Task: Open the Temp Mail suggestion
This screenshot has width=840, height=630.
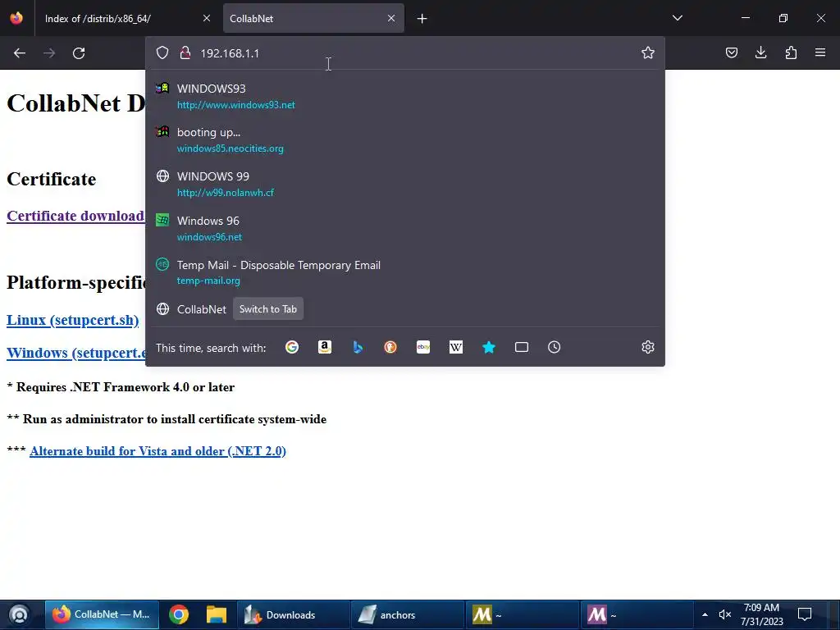Action: pyautogui.click(x=405, y=272)
